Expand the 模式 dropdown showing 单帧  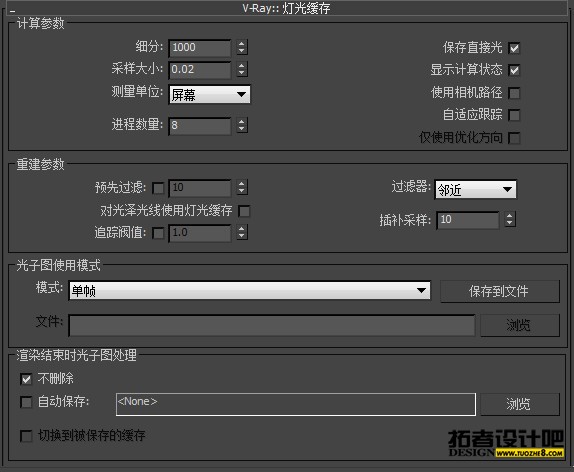click(x=249, y=291)
